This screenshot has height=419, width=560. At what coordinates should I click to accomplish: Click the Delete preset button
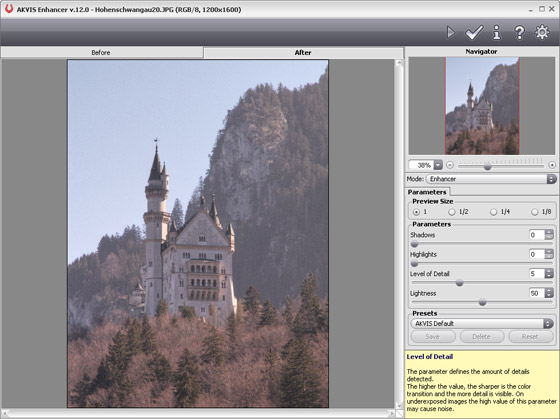(482, 336)
